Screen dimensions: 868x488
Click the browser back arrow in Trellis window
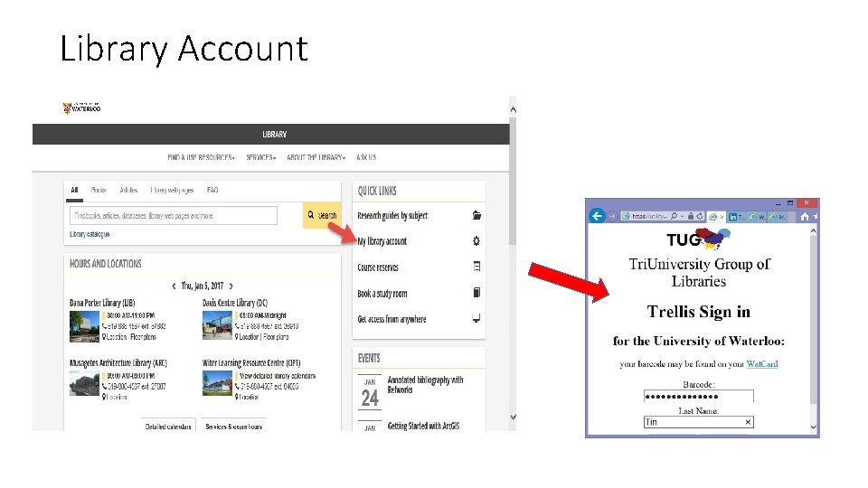[597, 216]
